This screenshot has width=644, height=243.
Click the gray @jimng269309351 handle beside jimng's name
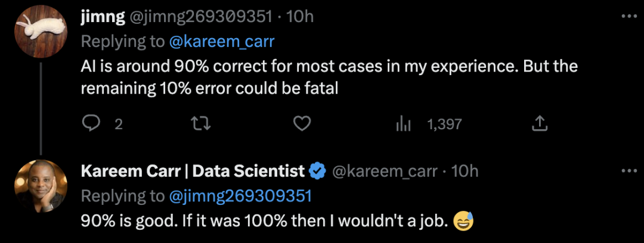coord(198,17)
